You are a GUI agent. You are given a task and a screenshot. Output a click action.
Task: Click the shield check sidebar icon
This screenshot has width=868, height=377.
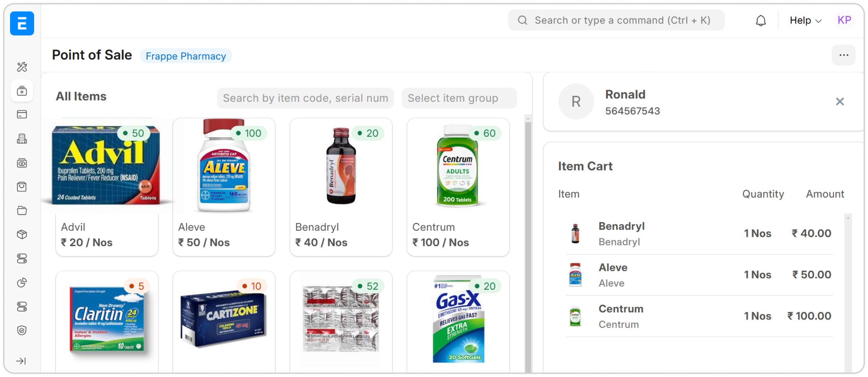[22, 330]
